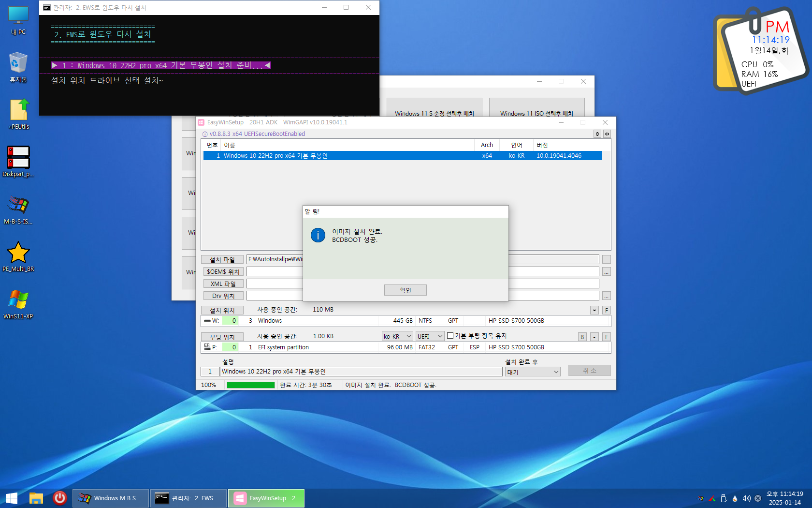Click the cmd window title bar icon
The height and width of the screenshot is (508, 812).
pyautogui.click(x=47, y=8)
